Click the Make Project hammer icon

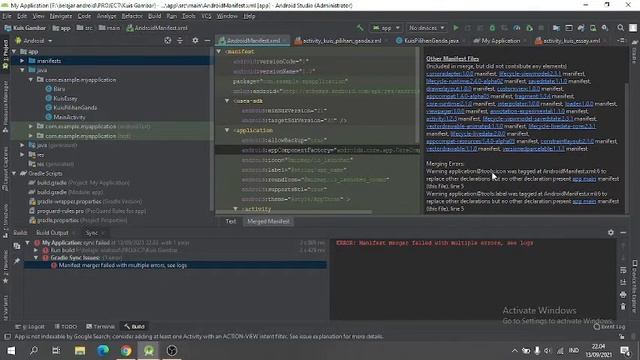point(360,28)
